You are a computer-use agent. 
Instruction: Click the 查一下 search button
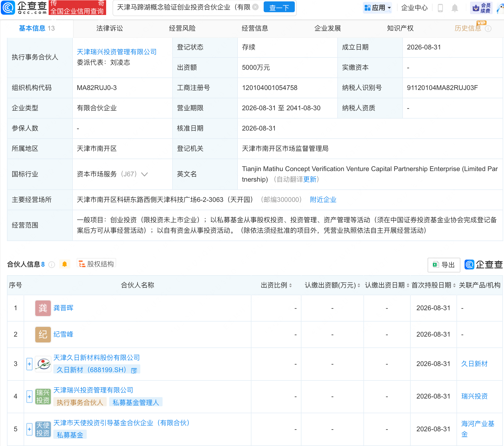(x=279, y=7)
